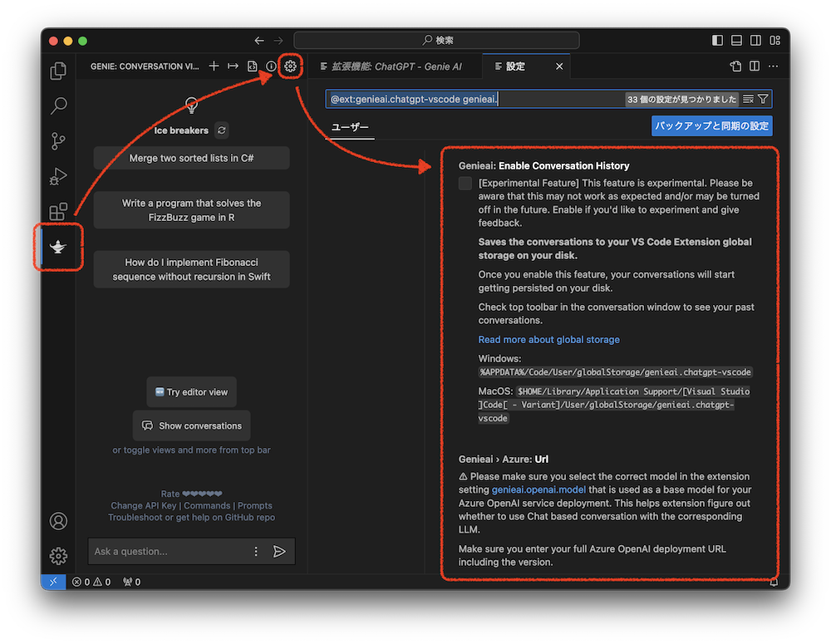Open the Manage gear at sidebar bottom
Screen dimensions: 831x644
58,556
